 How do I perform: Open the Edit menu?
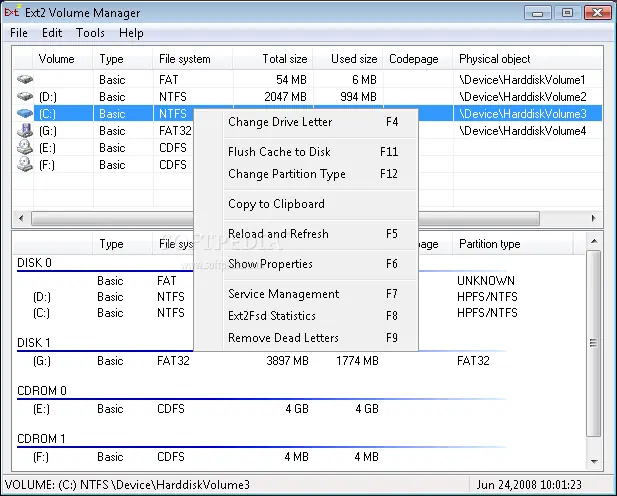52,33
